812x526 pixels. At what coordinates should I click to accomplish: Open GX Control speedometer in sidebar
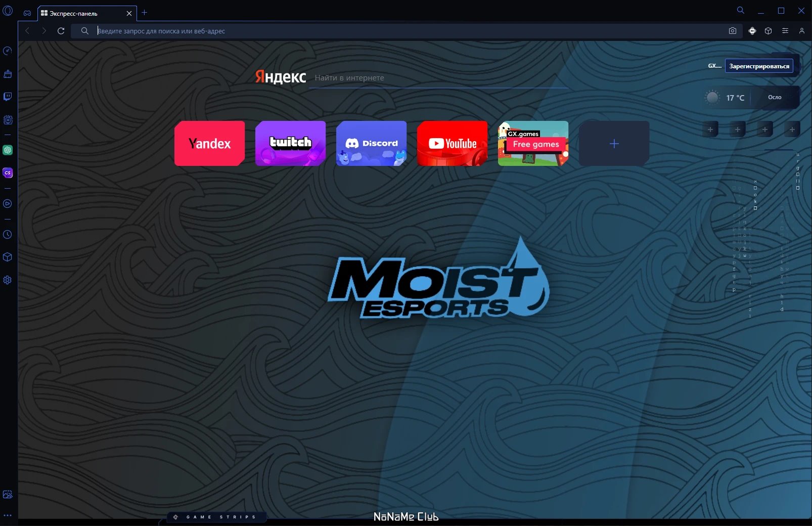click(8, 51)
